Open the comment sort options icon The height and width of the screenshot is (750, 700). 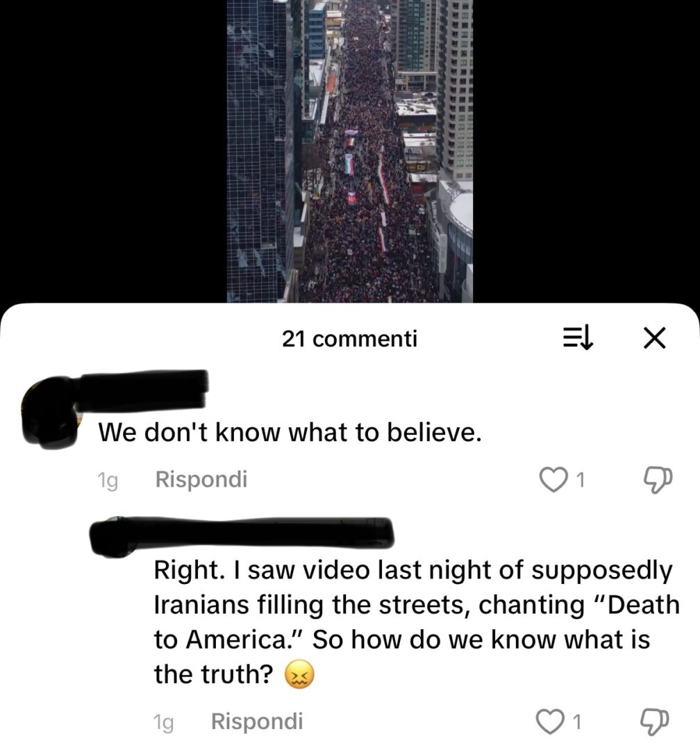click(578, 338)
